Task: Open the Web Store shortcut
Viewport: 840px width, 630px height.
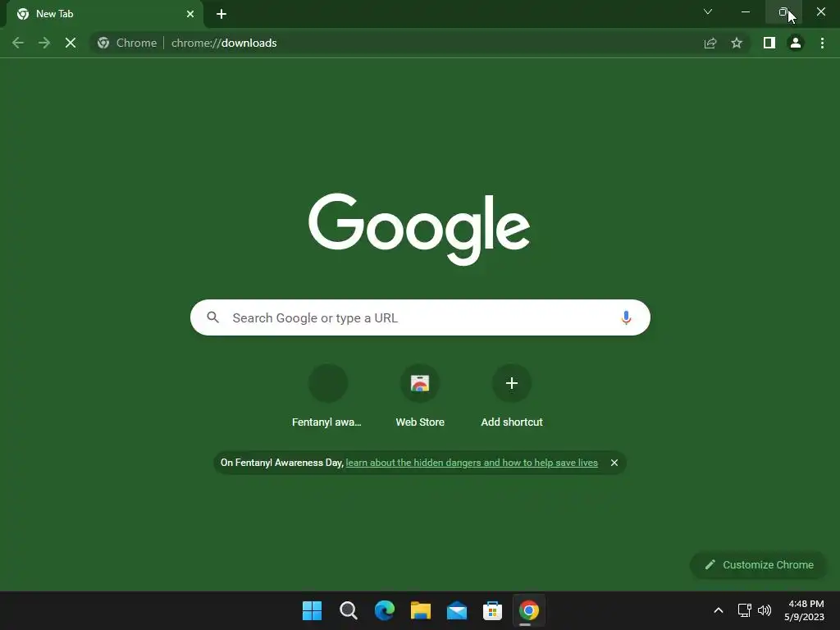Action: (x=420, y=396)
